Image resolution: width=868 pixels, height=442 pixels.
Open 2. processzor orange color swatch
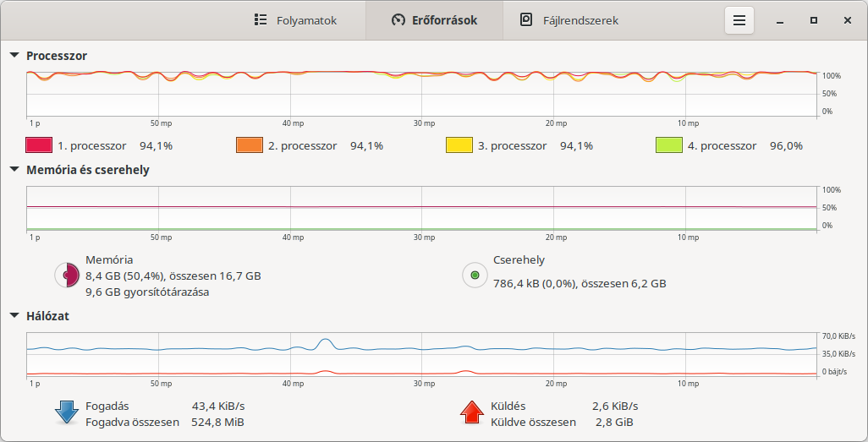pyautogui.click(x=249, y=145)
